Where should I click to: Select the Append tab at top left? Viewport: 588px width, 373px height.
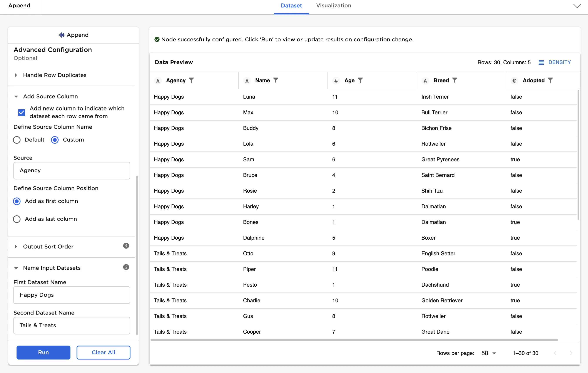pyautogui.click(x=19, y=6)
